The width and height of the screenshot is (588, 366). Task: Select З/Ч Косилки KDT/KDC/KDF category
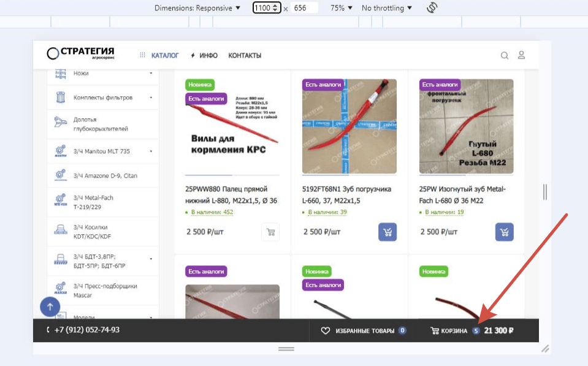click(92, 232)
